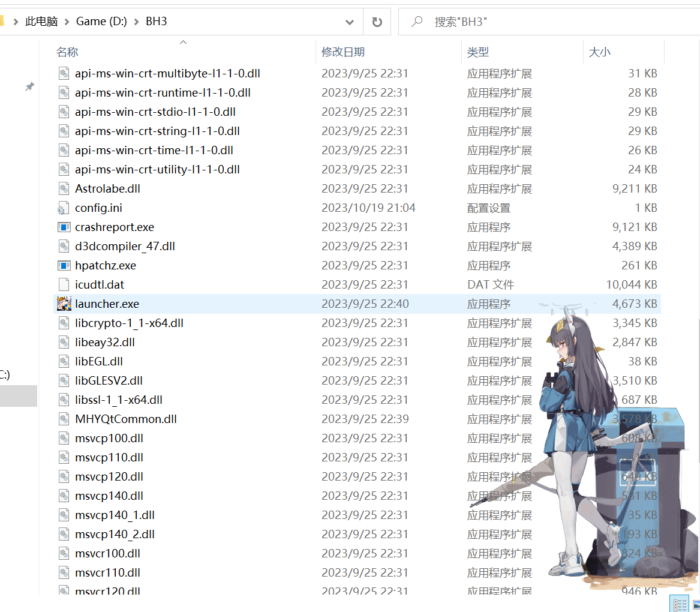Switch to large thumbnails view
The height and width of the screenshot is (612, 700).
coord(695,604)
